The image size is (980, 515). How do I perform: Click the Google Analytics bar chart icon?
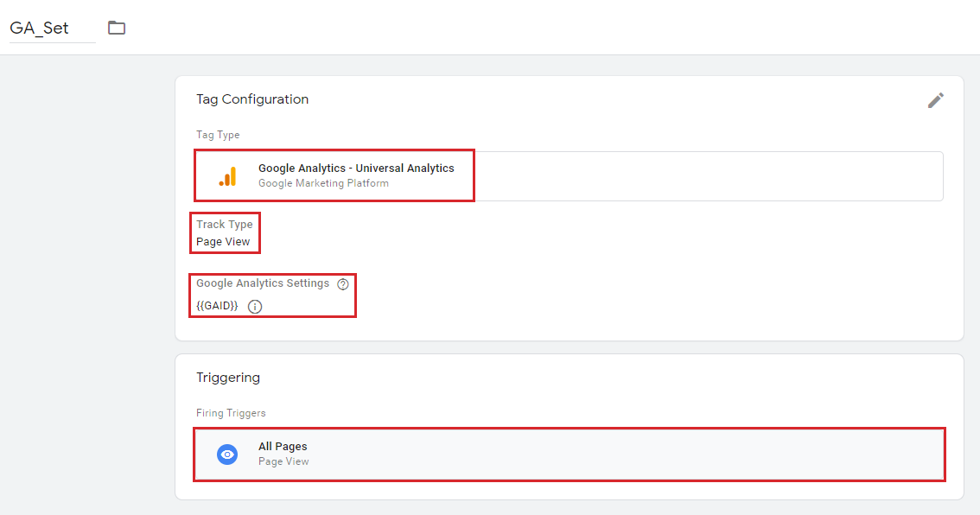pos(227,176)
